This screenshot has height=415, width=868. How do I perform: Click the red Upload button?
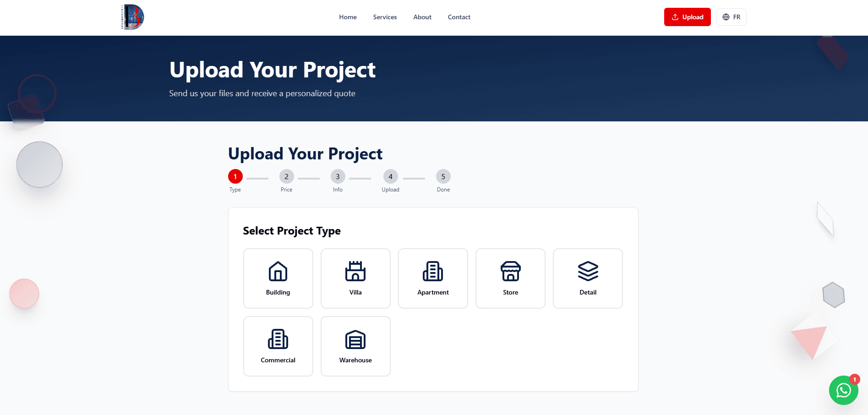(x=687, y=17)
